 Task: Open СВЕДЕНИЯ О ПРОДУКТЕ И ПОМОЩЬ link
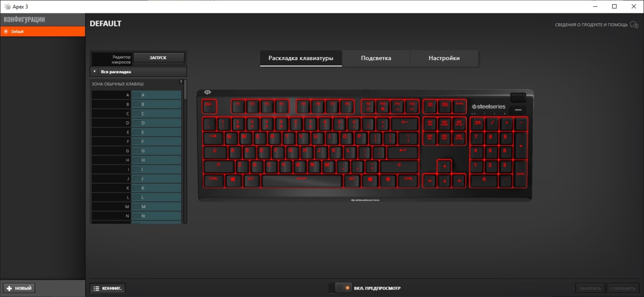(x=591, y=25)
